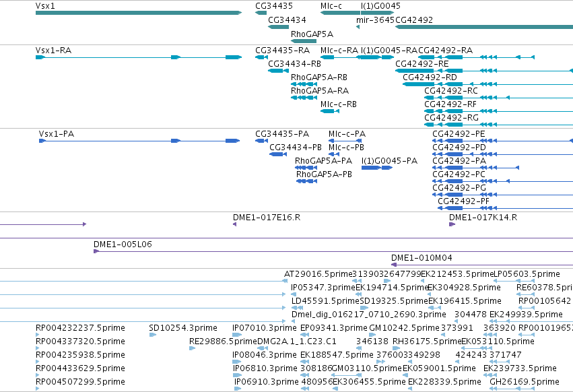Click the RP004507299.5prime EST label

tap(80, 382)
